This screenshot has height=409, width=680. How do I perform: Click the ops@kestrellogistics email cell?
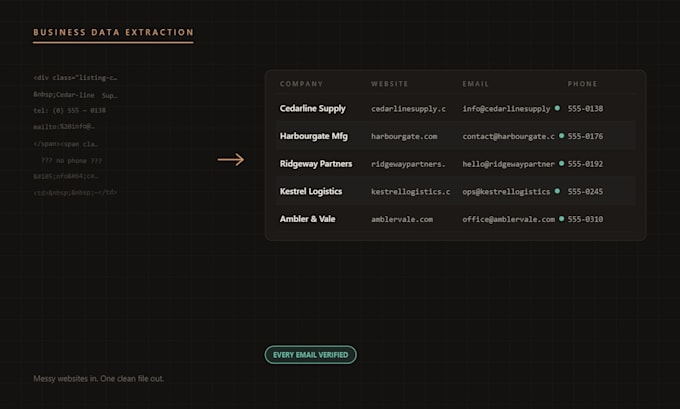[x=506, y=192]
